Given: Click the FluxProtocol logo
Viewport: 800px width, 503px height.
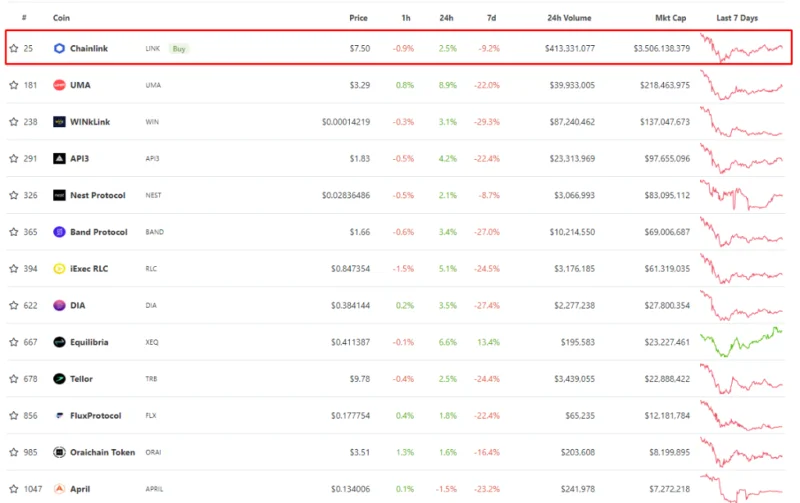Looking at the screenshot, I should [x=59, y=416].
